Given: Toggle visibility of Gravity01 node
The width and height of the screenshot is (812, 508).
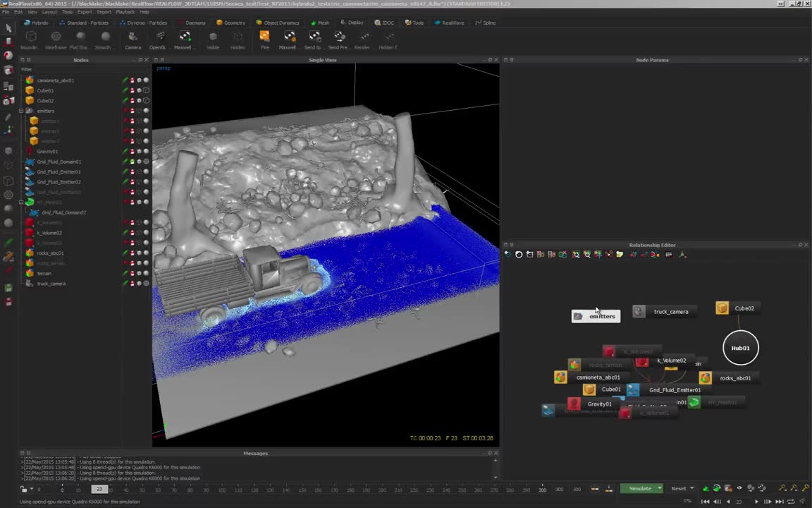Looking at the screenshot, I should 139,152.
